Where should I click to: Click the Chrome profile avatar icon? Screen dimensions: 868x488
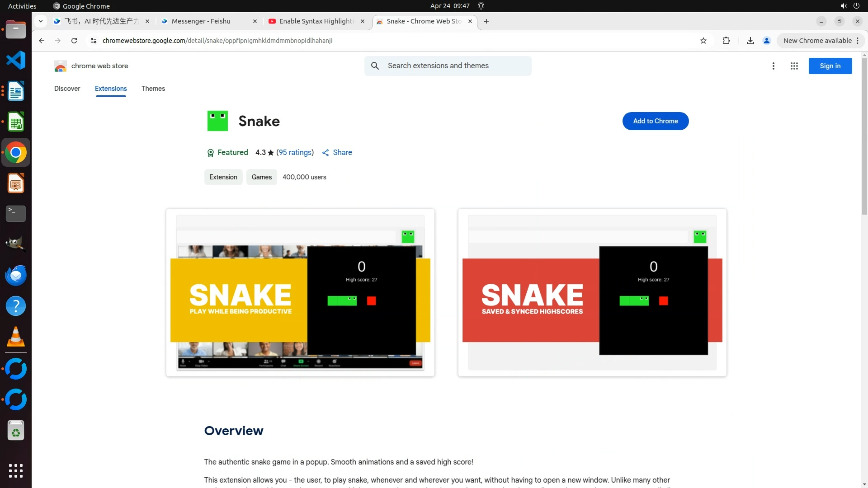click(766, 41)
